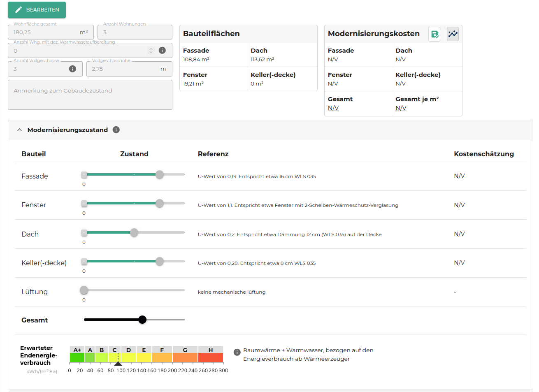This screenshot has height=392, width=539.
Task: Click the Dach slider handle
Action: (134, 232)
